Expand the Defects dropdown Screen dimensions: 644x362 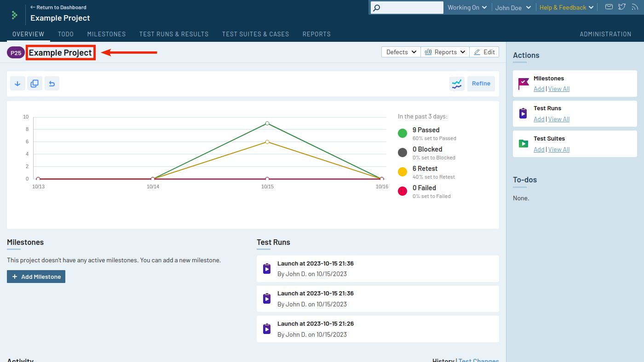[401, 52]
